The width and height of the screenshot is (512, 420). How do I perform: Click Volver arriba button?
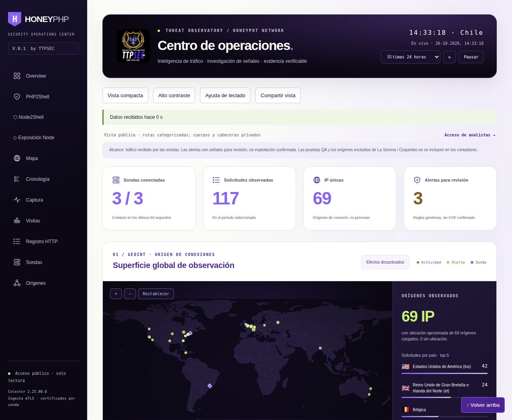pyautogui.click(x=483, y=405)
